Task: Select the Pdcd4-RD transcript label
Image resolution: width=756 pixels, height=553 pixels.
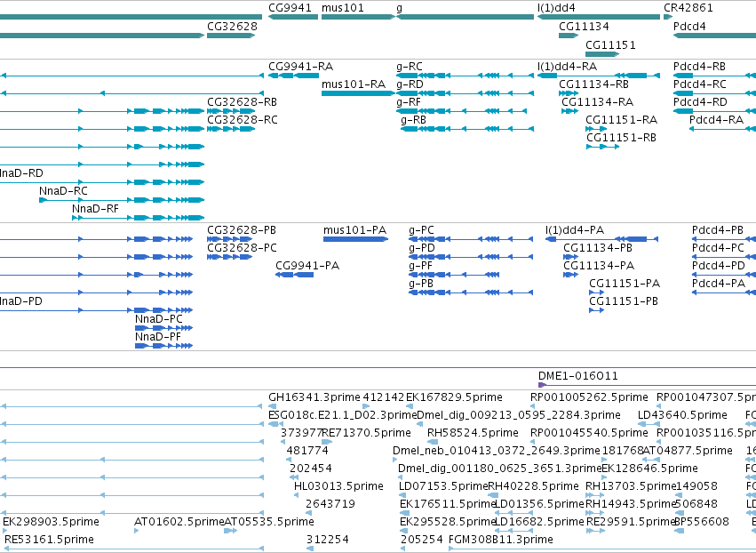Action: (700, 102)
